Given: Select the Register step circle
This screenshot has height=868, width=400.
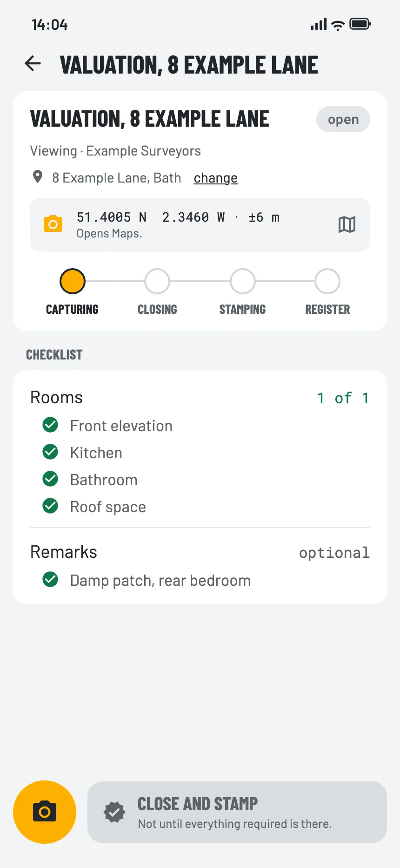Looking at the screenshot, I should (327, 281).
